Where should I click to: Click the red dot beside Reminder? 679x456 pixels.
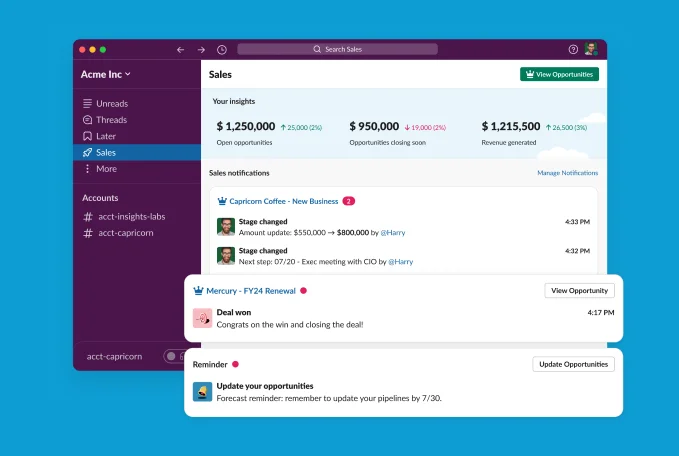click(235, 364)
